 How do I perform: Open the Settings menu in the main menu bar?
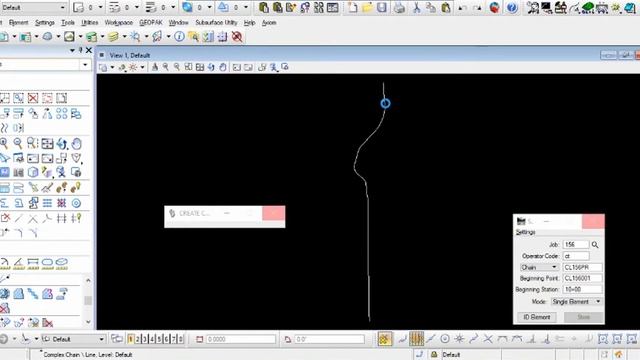[x=44, y=22]
